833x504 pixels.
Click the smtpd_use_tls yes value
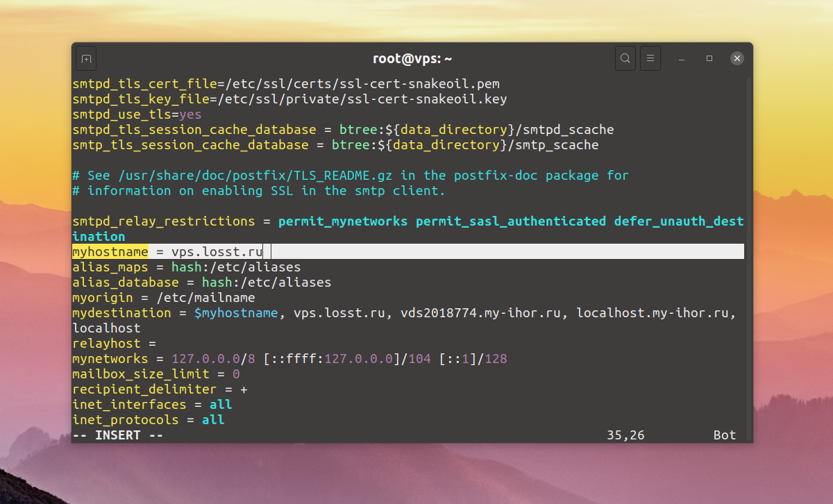click(190, 115)
